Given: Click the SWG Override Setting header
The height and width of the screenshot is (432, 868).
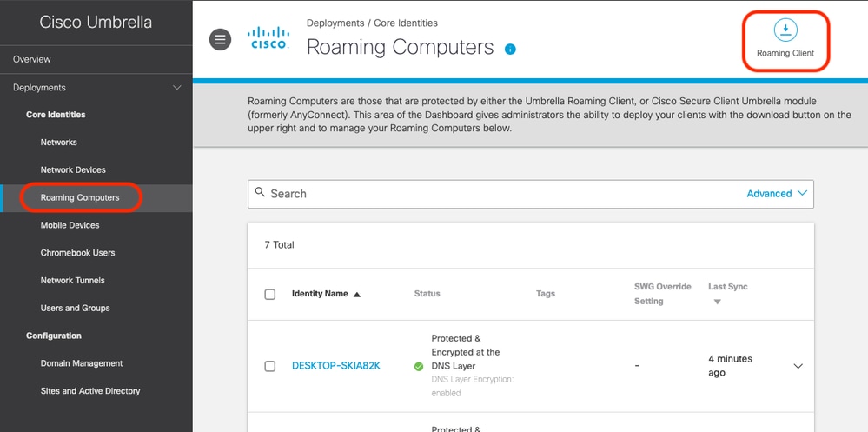Looking at the screenshot, I should [x=663, y=294].
